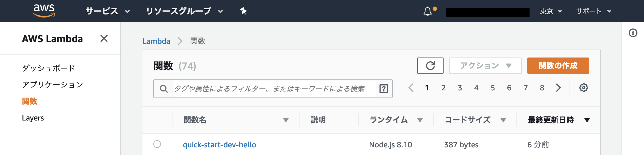Click the function search filter field
The height and width of the screenshot is (155, 644).
click(274, 89)
